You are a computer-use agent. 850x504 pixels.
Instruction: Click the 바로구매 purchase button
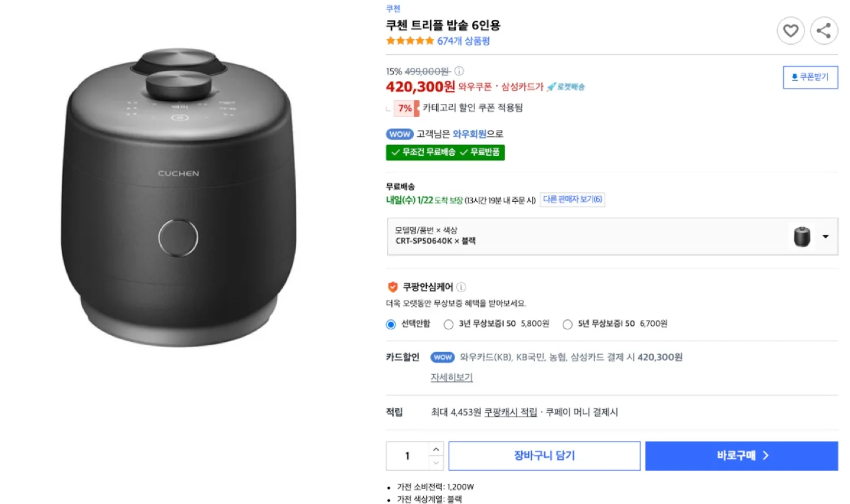point(741,455)
